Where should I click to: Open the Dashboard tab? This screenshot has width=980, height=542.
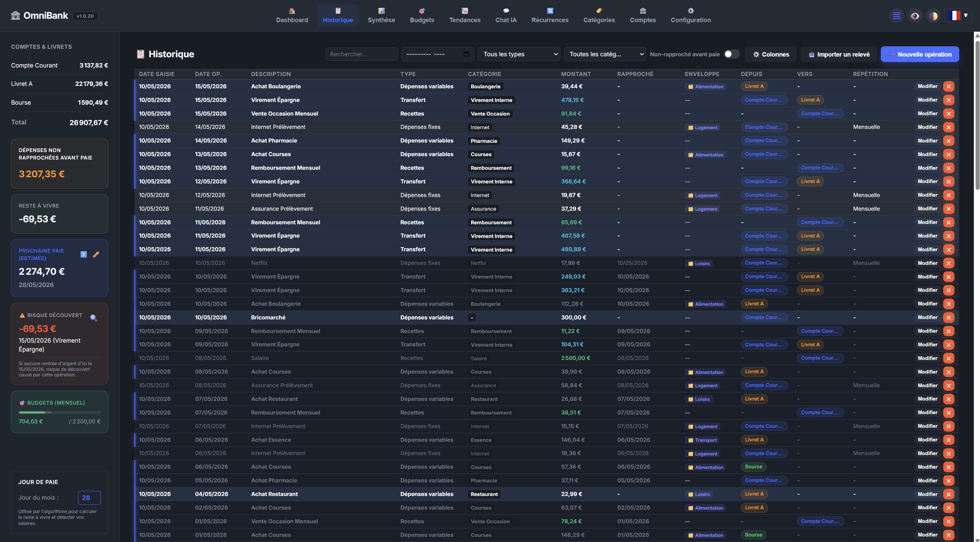click(292, 16)
